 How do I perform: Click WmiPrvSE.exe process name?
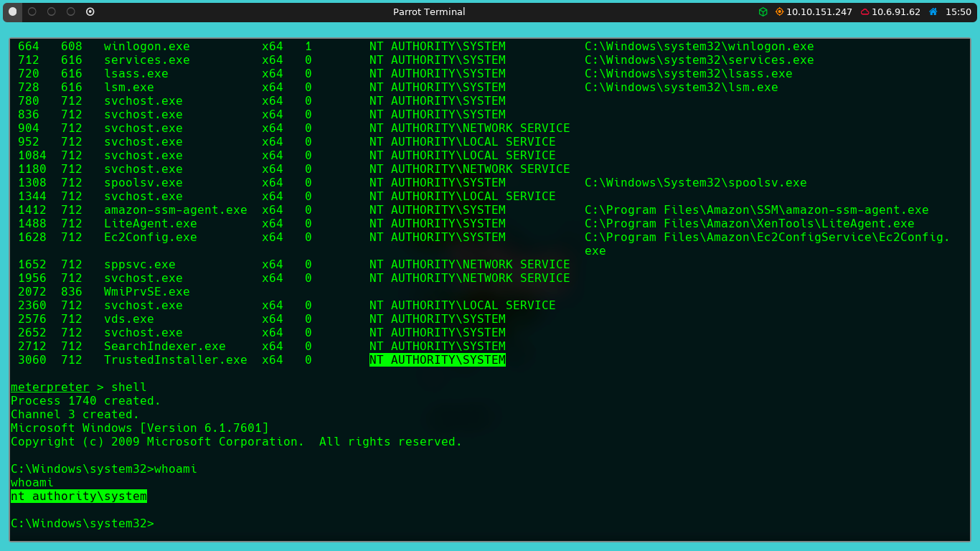pos(147,292)
